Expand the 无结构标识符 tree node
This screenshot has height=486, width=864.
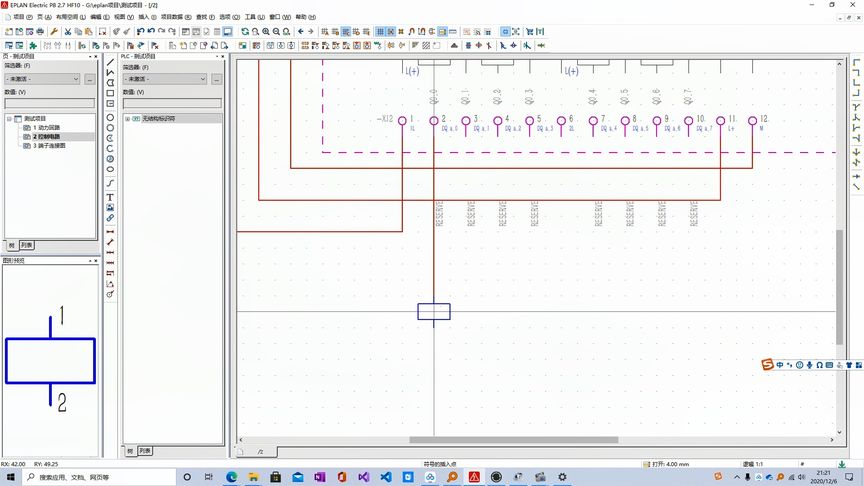(128, 118)
